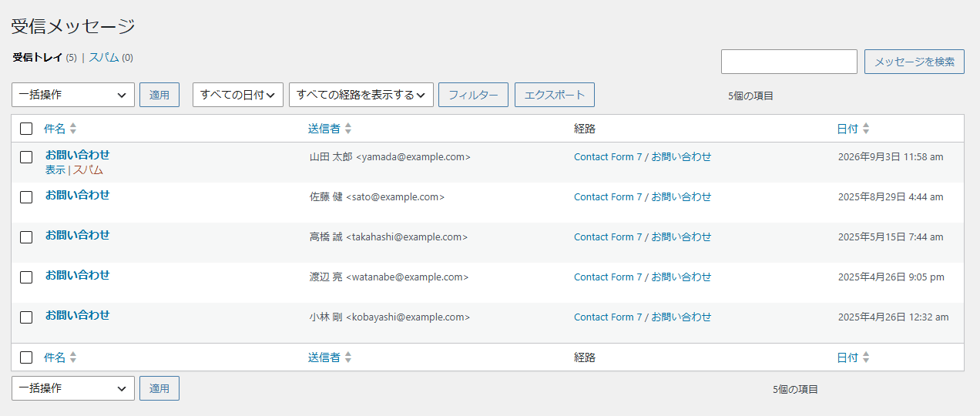This screenshot has width=980, height=416.
Task: Click the 受信メッセージ page heading
Action: pos(73,25)
